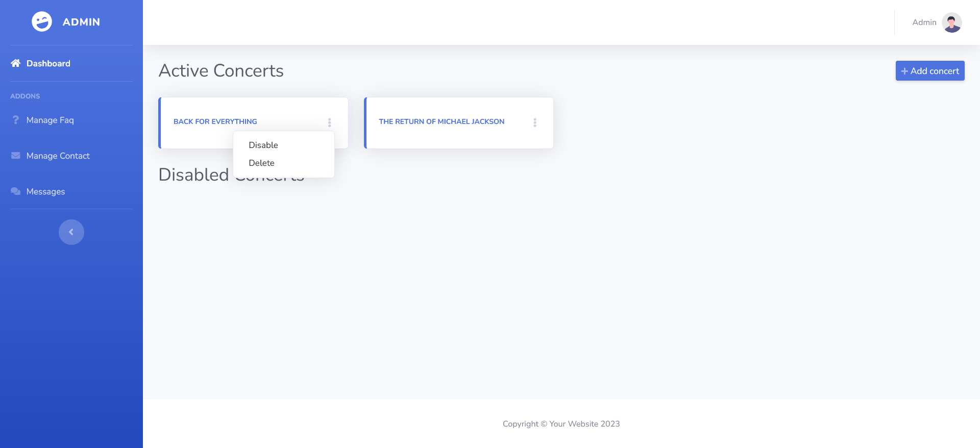The height and width of the screenshot is (448, 980).
Task: Open the Manage Contact page
Action: (58, 156)
